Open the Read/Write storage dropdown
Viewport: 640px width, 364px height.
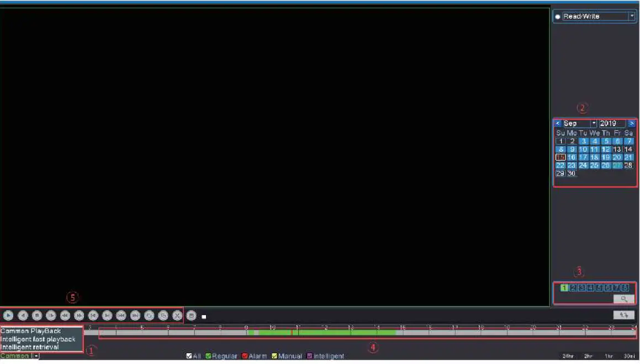coord(632,17)
